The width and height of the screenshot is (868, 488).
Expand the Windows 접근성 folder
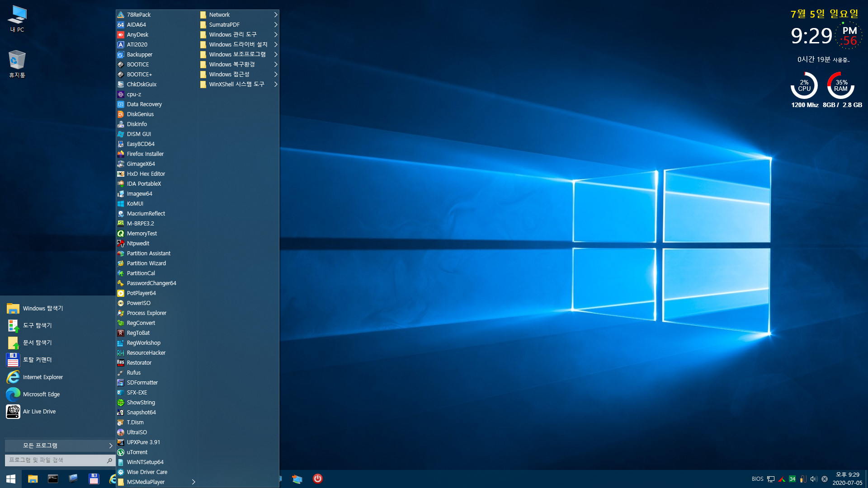(239, 75)
